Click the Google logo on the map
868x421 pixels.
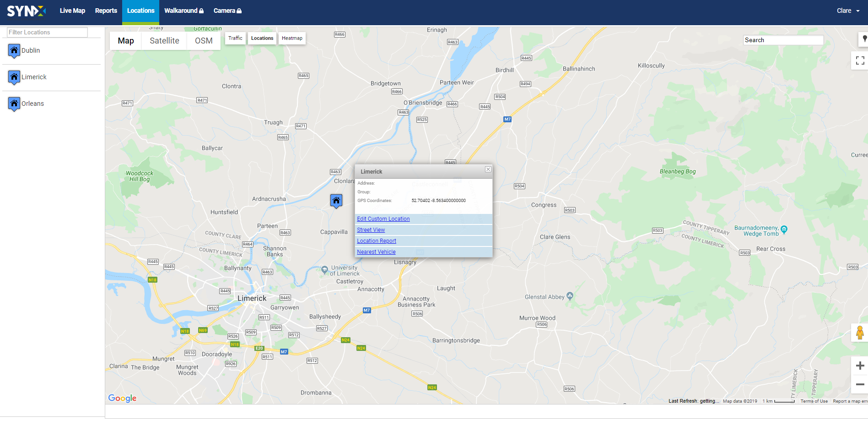[x=122, y=398]
